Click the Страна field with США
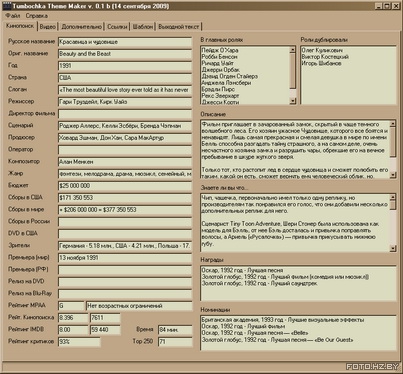Viewport: 403px width, 374px height. click(x=125, y=78)
